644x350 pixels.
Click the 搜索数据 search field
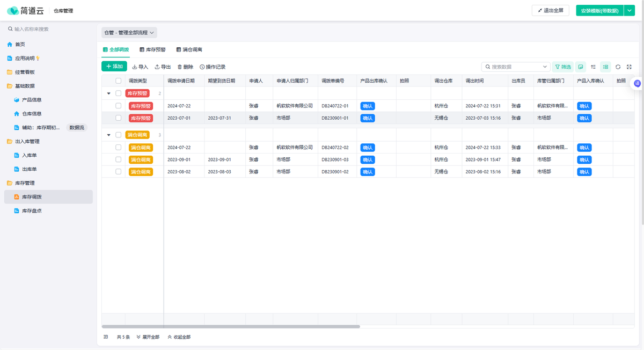tap(515, 67)
